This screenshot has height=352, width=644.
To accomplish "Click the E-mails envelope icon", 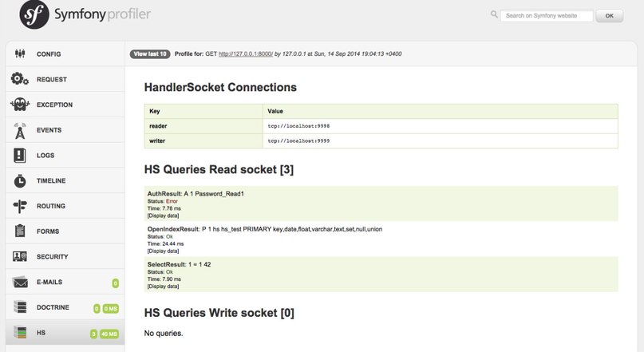I will tap(20, 283).
